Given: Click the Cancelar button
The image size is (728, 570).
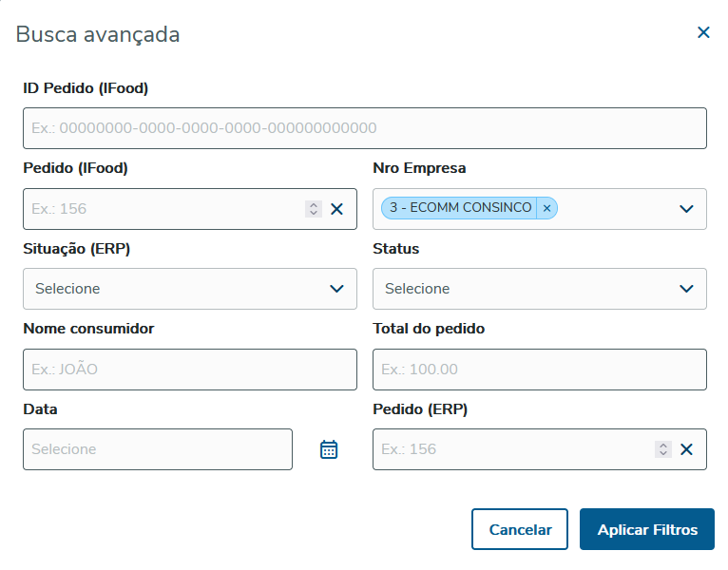Looking at the screenshot, I should click(520, 530).
